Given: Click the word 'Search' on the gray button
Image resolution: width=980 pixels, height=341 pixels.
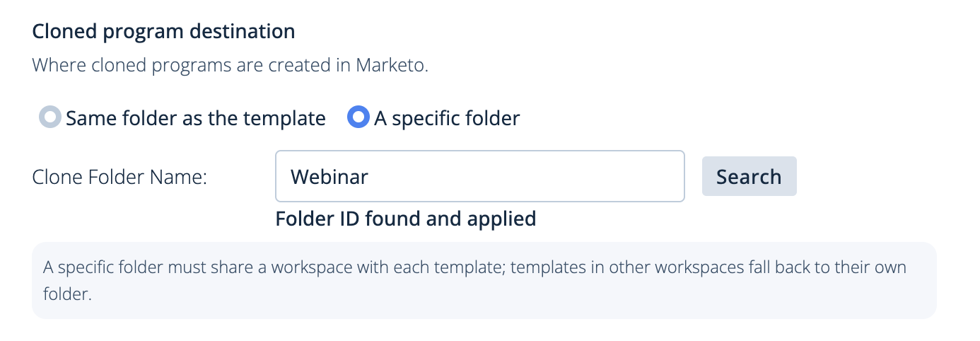Looking at the screenshot, I should 749,176.
